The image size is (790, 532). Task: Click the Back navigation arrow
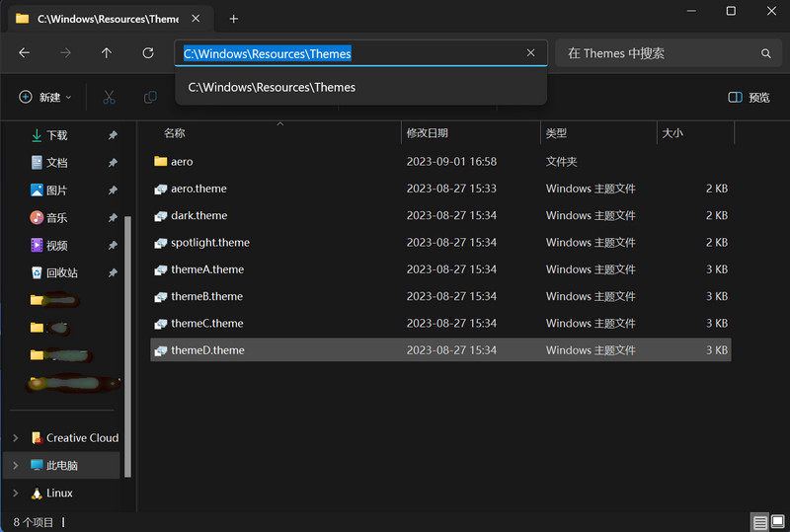coord(24,53)
